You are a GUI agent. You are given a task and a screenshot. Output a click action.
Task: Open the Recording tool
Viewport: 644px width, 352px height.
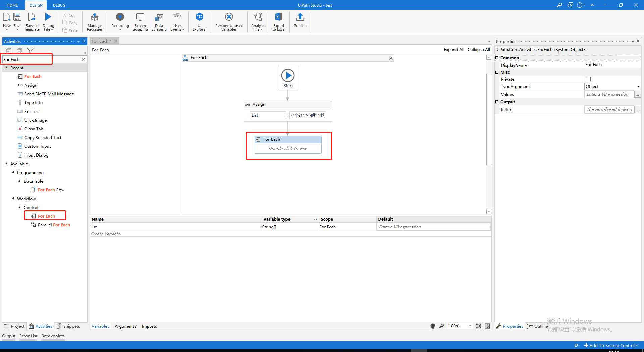click(120, 21)
